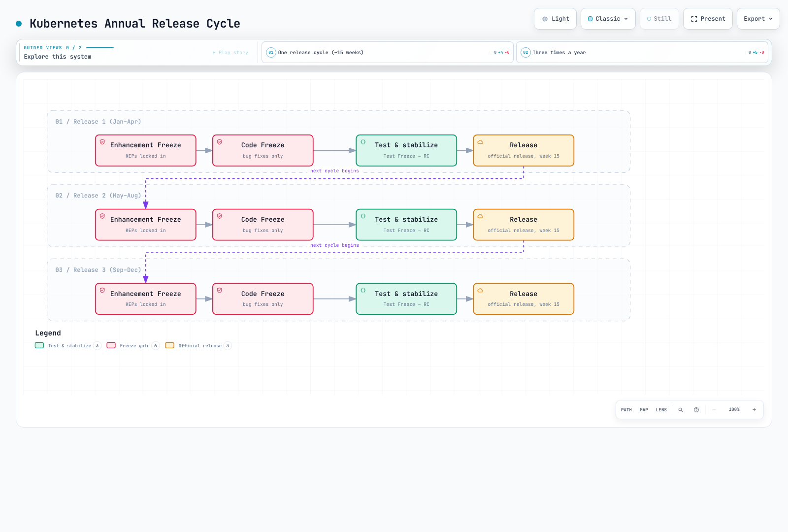Enter Present fullscreen mode
788x532 pixels.
click(x=708, y=19)
